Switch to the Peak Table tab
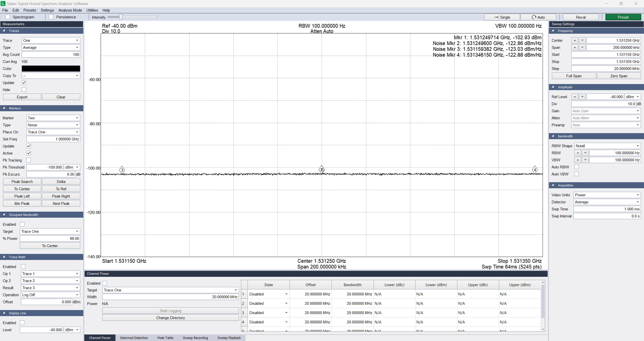644x341 pixels. point(165,338)
